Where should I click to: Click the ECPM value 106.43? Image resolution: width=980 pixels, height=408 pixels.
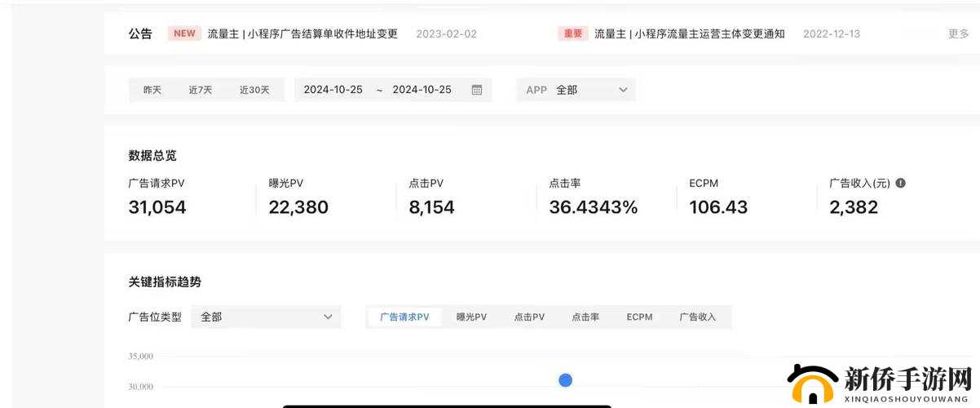pyautogui.click(x=718, y=207)
